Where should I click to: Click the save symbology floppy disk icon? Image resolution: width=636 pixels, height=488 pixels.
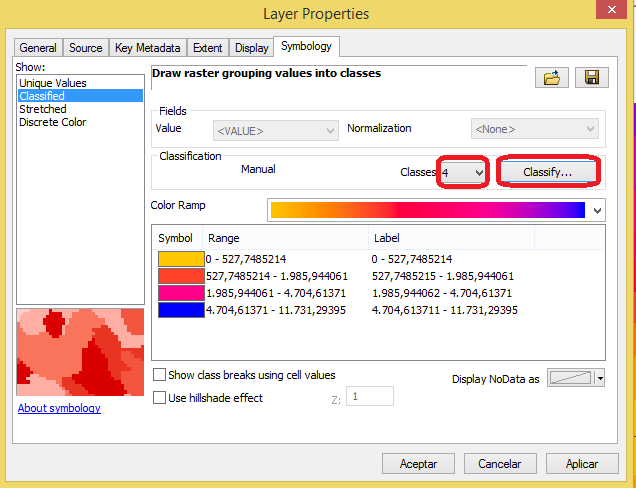pyautogui.click(x=590, y=78)
